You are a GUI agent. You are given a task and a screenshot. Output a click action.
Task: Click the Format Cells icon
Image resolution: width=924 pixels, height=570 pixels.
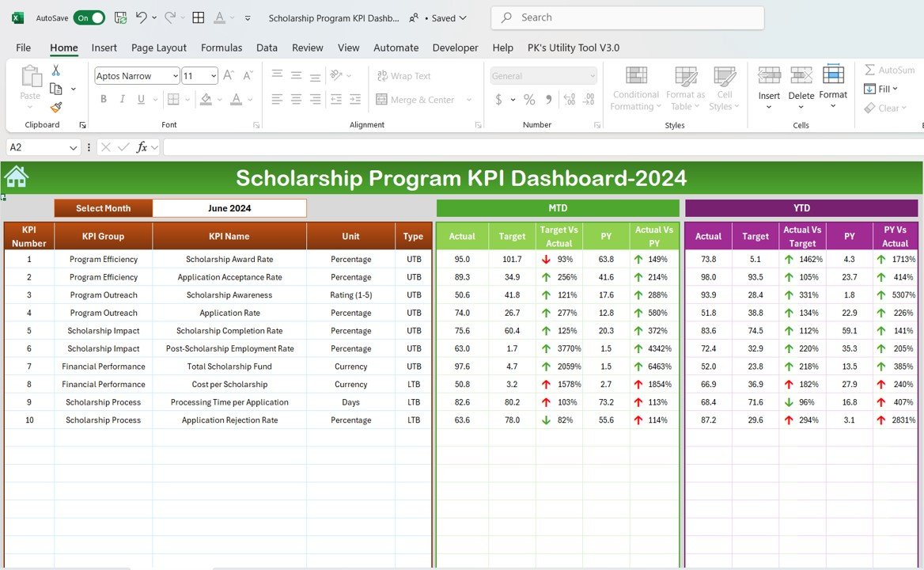pos(833,74)
